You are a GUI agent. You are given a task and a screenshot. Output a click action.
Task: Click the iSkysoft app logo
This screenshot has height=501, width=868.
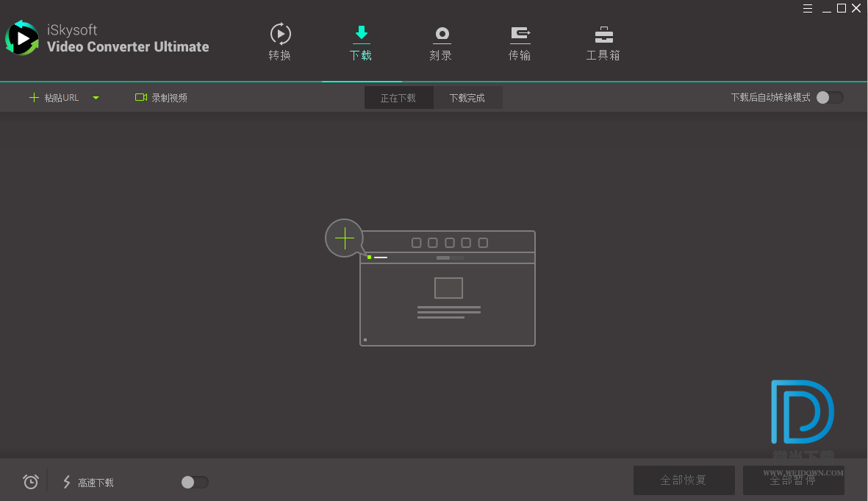(x=22, y=38)
